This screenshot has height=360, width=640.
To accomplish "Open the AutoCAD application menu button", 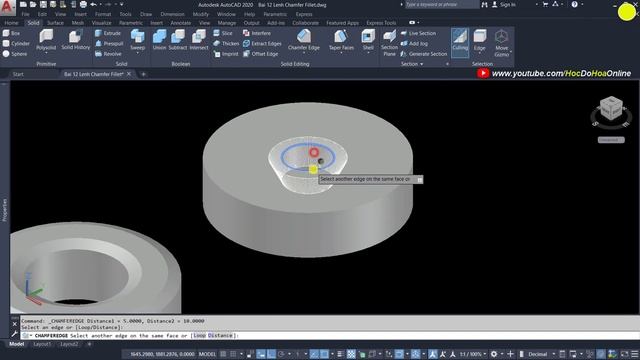I will click(x=7, y=7).
